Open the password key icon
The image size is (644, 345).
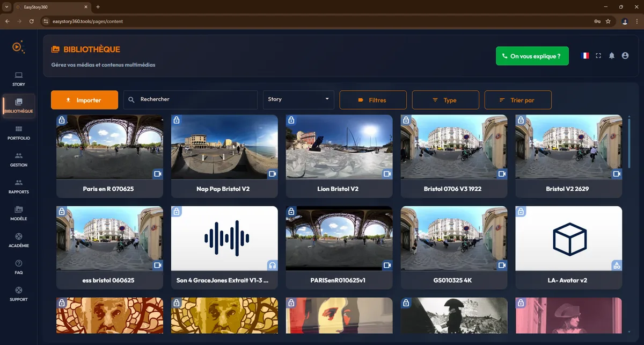(597, 21)
